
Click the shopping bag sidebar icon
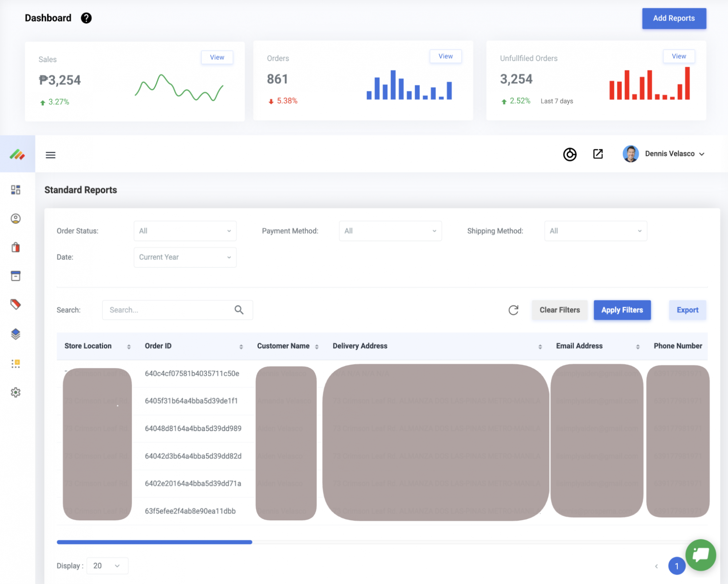tap(16, 247)
